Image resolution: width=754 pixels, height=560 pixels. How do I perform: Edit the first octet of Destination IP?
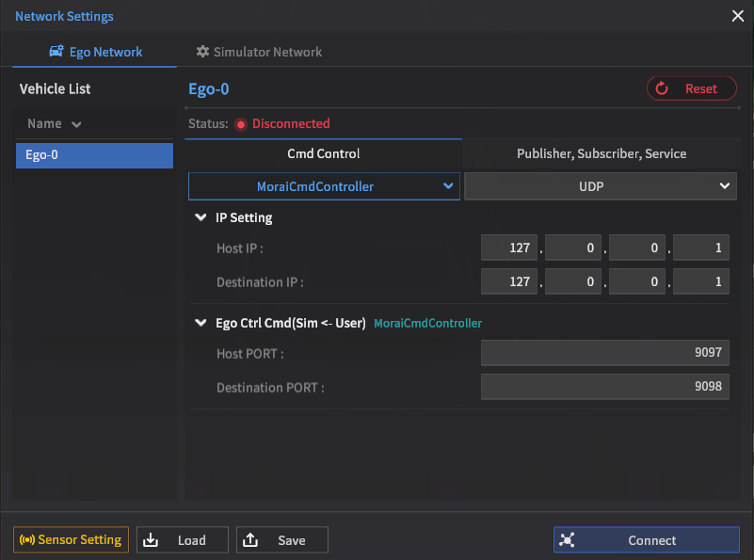[x=508, y=281]
